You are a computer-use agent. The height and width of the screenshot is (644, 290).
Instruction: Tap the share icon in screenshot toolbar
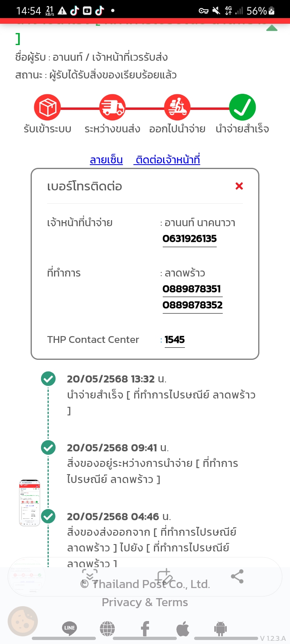(x=237, y=576)
